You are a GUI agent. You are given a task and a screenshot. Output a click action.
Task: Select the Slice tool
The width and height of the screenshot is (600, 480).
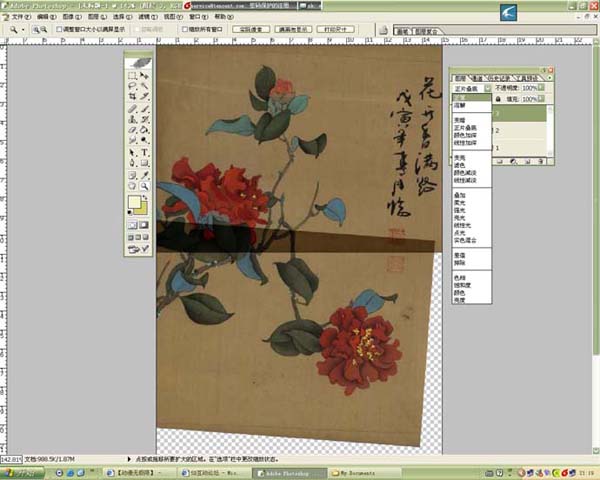coord(144,96)
